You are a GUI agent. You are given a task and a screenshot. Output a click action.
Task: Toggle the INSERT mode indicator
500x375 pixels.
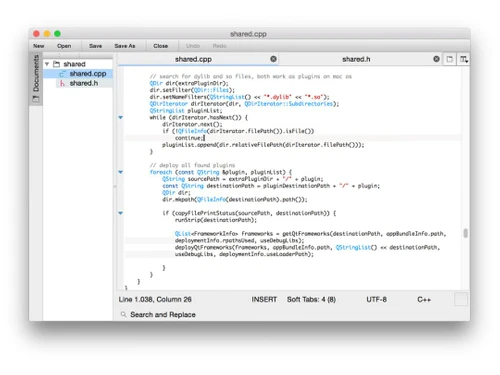tap(264, 299)
